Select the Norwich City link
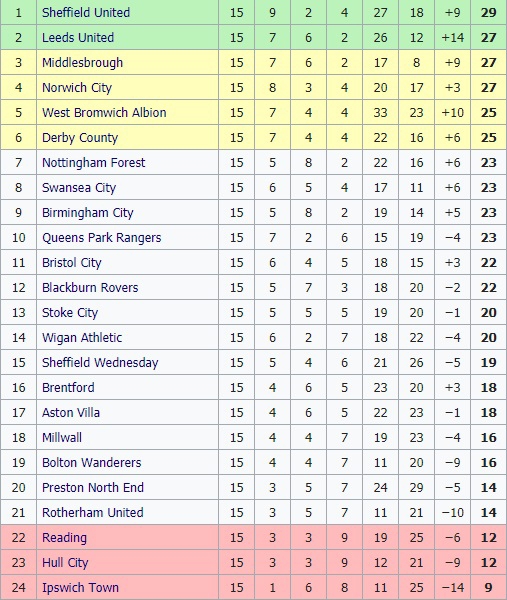Screen dimensions: 507x600 (x=77, y=88)
